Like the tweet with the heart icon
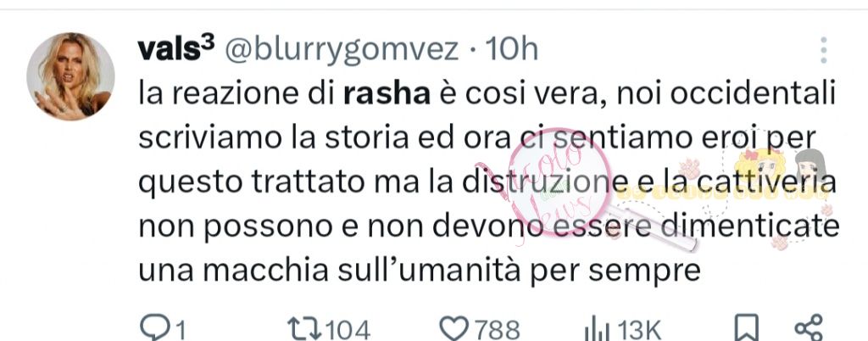 (x=454, y=329)
